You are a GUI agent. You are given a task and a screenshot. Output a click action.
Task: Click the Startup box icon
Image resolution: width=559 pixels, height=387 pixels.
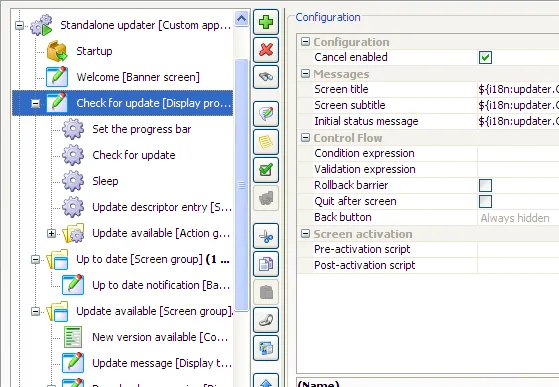point(57,51)
